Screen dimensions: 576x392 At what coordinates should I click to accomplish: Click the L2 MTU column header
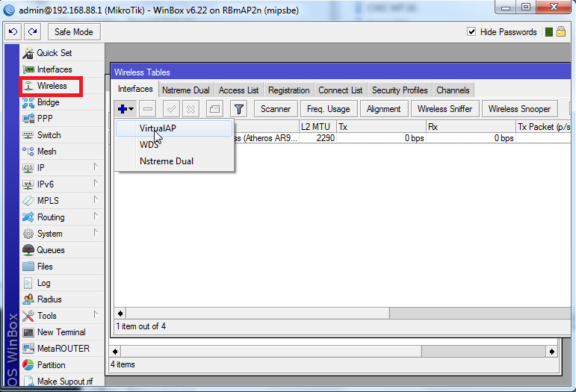click(317, 127)
